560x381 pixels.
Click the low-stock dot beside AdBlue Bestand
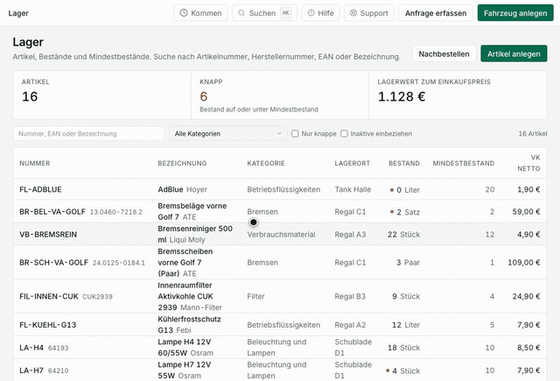(392, 190)
